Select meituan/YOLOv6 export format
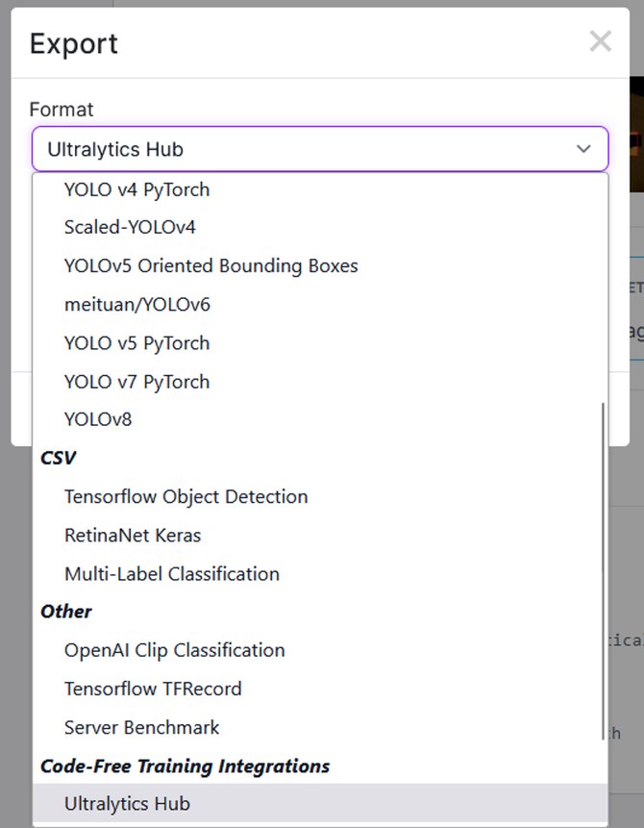Viewport: 644px width, 828px height. (x=136, y=305)
